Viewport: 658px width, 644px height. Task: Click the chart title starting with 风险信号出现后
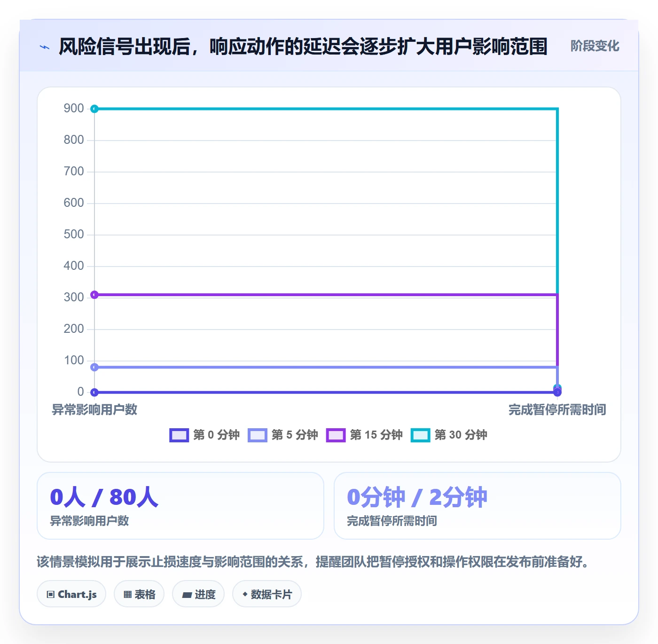coord(303,47)
